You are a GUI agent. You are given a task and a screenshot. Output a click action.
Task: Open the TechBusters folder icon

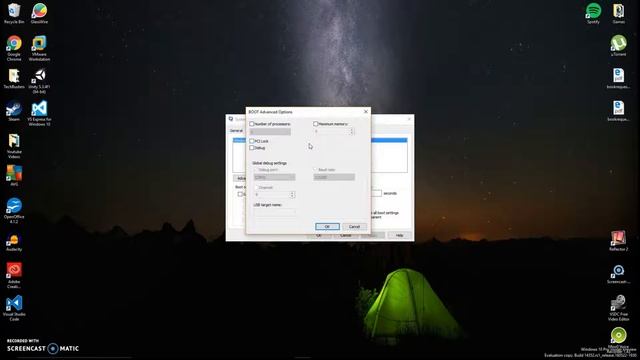click(14, 78)
